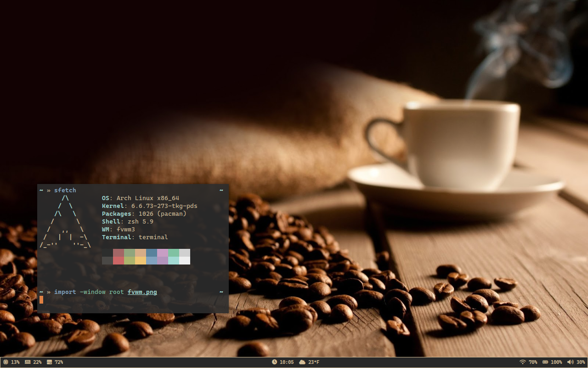Click the 70% Wi-Fi strength value
Viewport: 588px width, 368px height.
pos(533,362)
